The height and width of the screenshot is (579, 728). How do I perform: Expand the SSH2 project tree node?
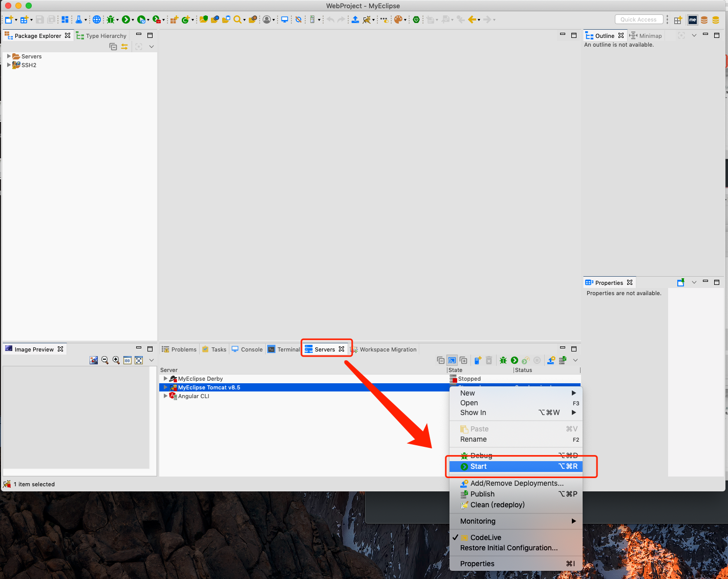pos(9,65)
